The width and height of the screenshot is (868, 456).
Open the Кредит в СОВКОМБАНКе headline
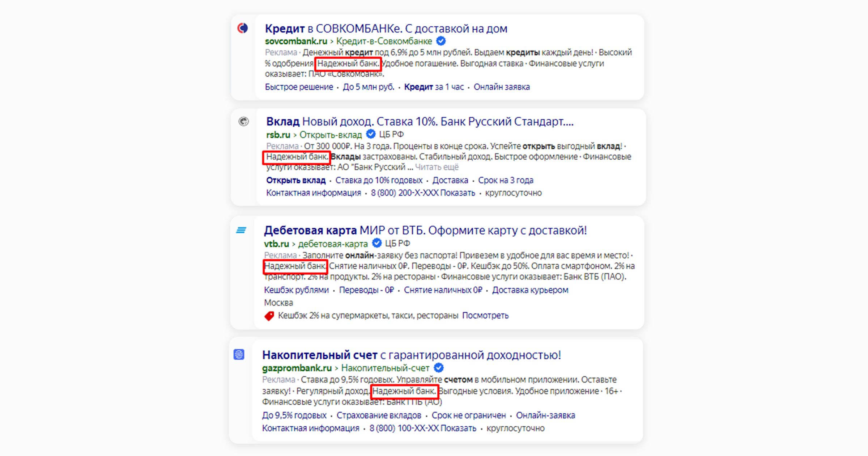click(x=386, y=29)
